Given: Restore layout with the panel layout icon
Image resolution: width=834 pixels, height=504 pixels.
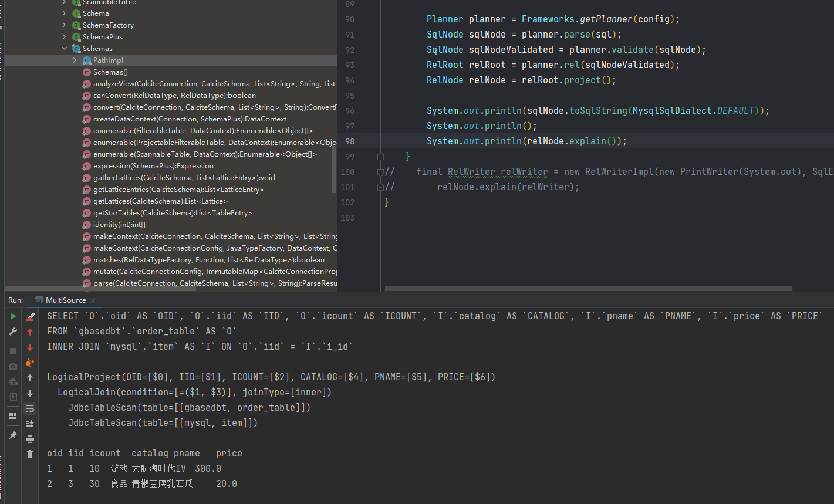Looking at the screenshot, I should [13, 416].
